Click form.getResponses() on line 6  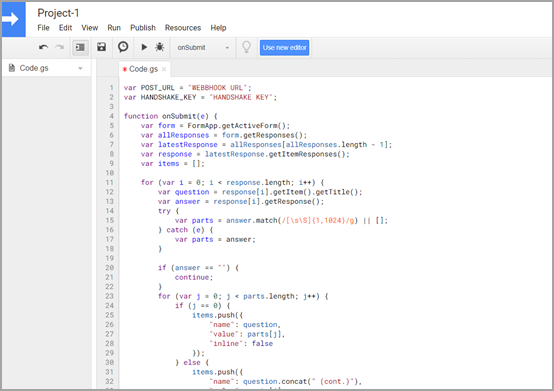tap(264, 135)
